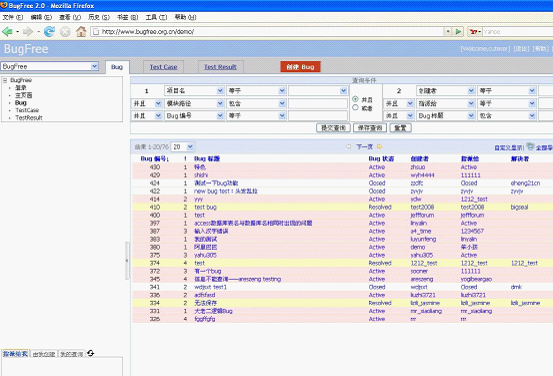Open the 帮助 menu
The image size is (553, 376).
[185, 17]
